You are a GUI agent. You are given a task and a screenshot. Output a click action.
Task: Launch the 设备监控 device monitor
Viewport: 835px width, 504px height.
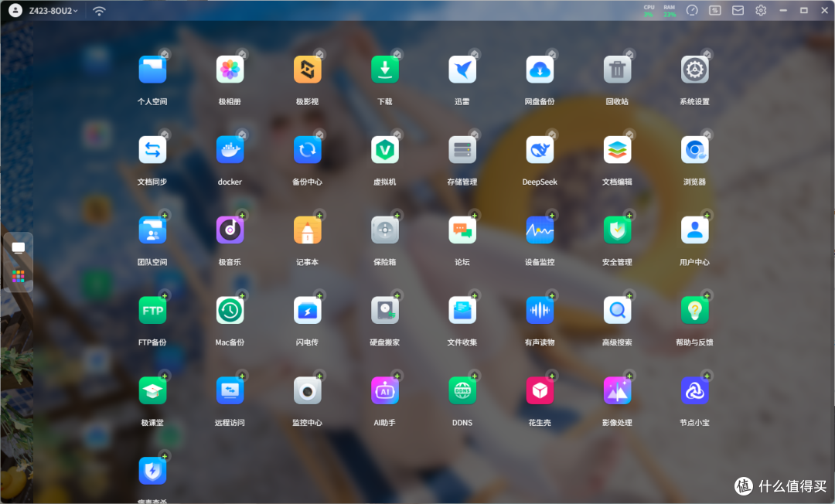point(540,230)
